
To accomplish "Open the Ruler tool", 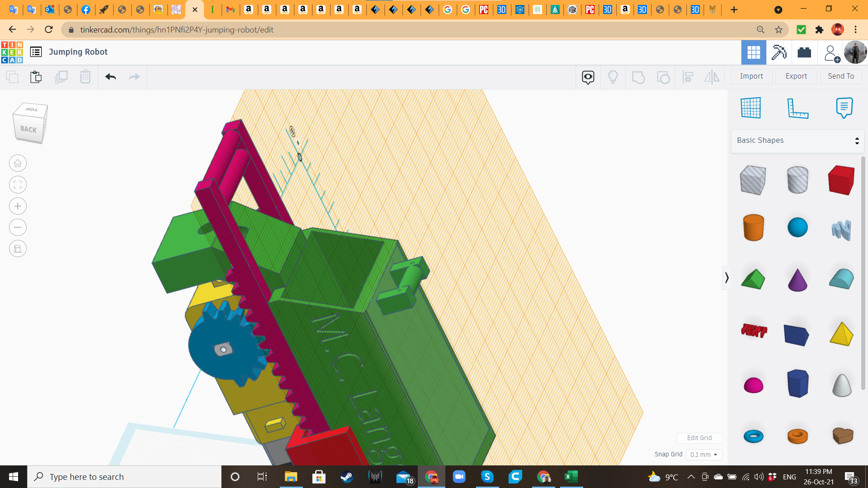I will point(798,108).
